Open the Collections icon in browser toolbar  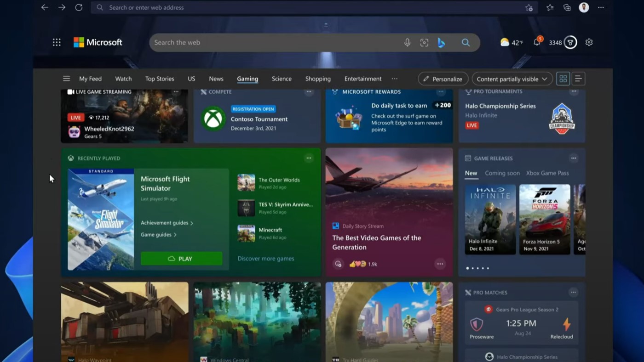click(x=567, y=7)
